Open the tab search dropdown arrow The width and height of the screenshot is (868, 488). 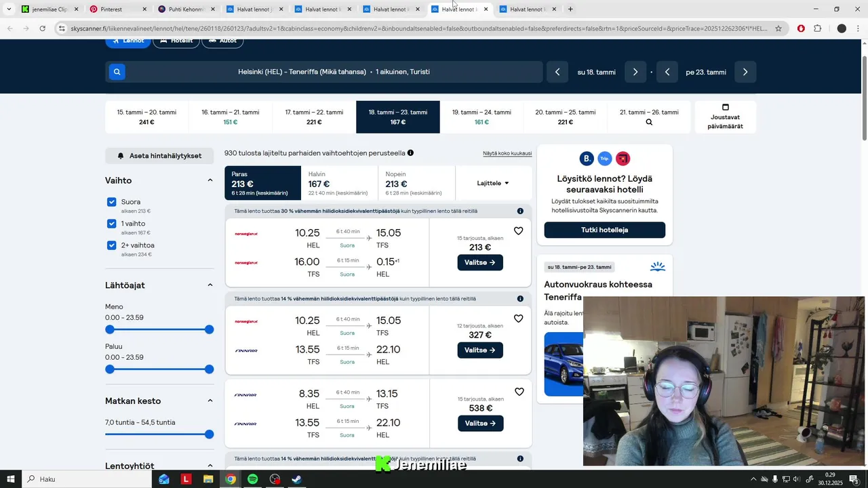(x=9, y=9)
